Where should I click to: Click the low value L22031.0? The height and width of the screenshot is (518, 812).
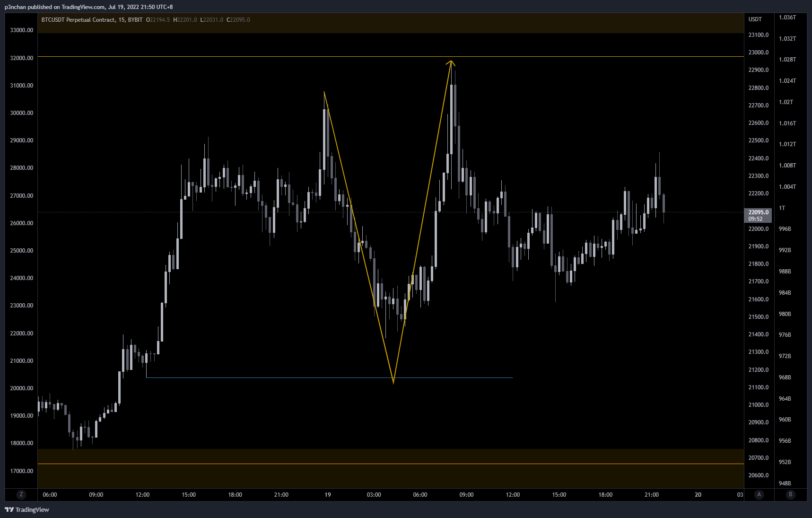(x=212, y=20)
